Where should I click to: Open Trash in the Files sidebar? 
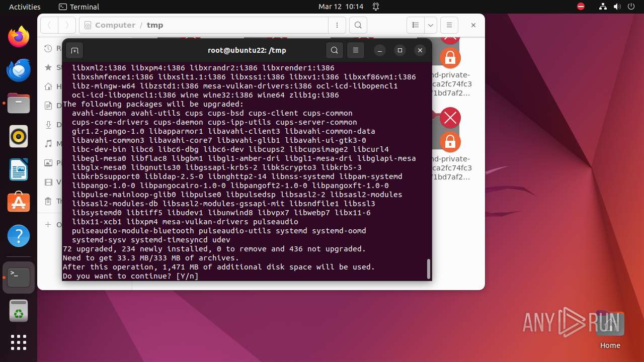[53, 201]
